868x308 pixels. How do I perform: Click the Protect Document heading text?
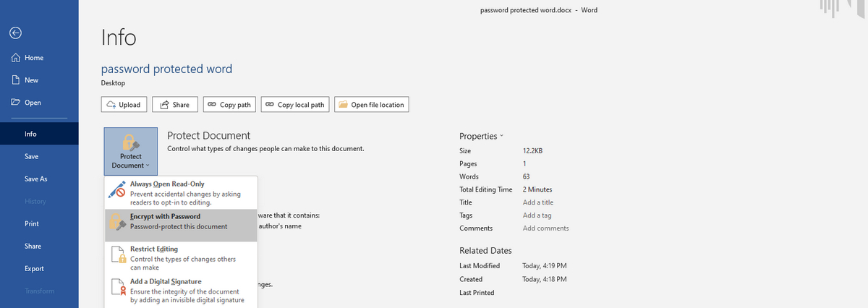[x=208, y=135]
